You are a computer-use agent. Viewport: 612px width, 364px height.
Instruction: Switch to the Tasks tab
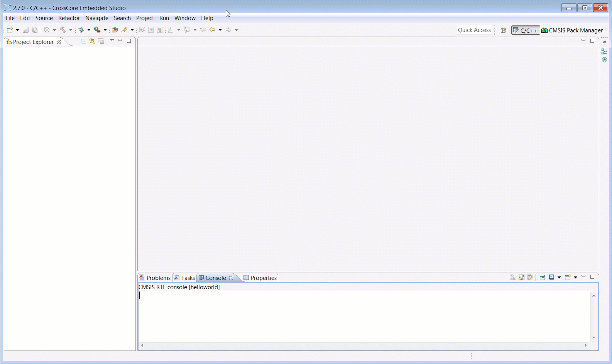click(x=184, y=278)
